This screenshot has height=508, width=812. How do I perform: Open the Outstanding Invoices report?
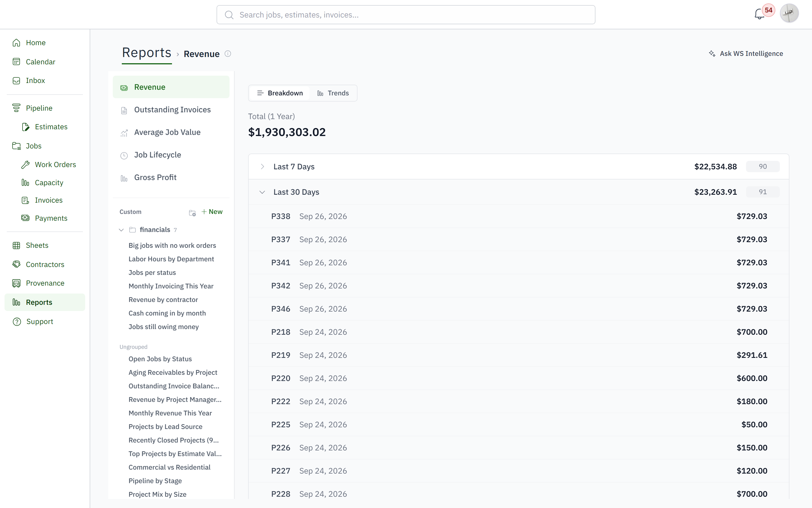[x=171, y=110]
